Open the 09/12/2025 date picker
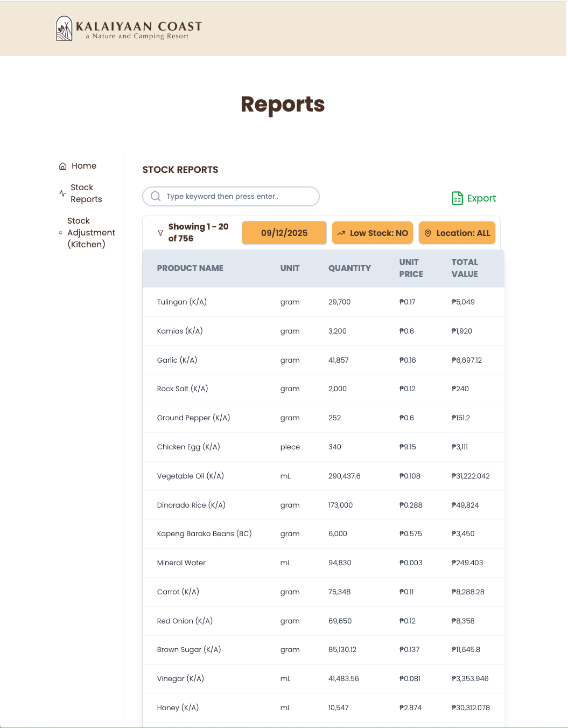 tap(284, 233)
